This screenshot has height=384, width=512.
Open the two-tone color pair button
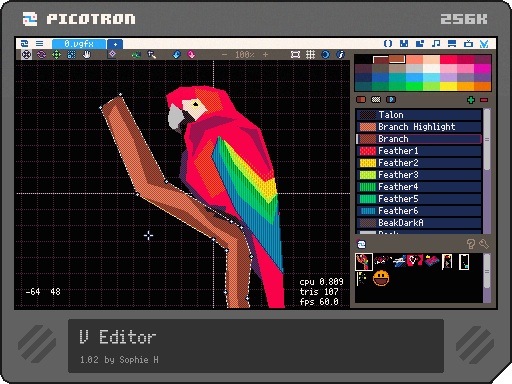361,99
